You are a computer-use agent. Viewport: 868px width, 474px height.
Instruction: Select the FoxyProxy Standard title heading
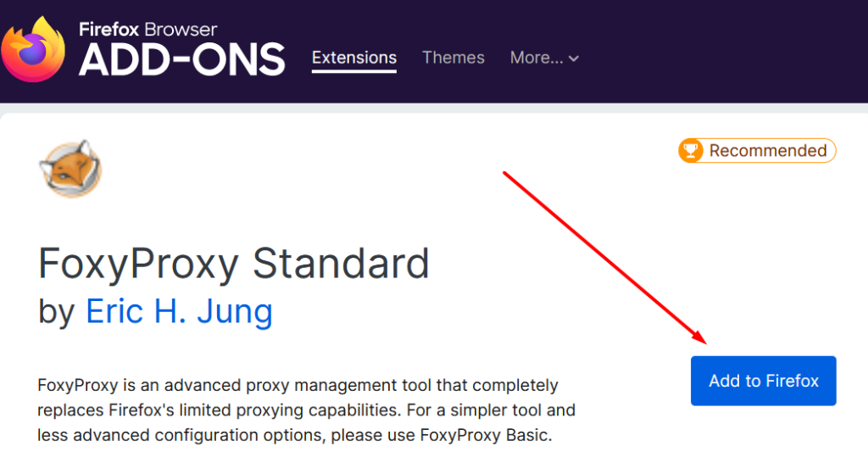(234, 264)
